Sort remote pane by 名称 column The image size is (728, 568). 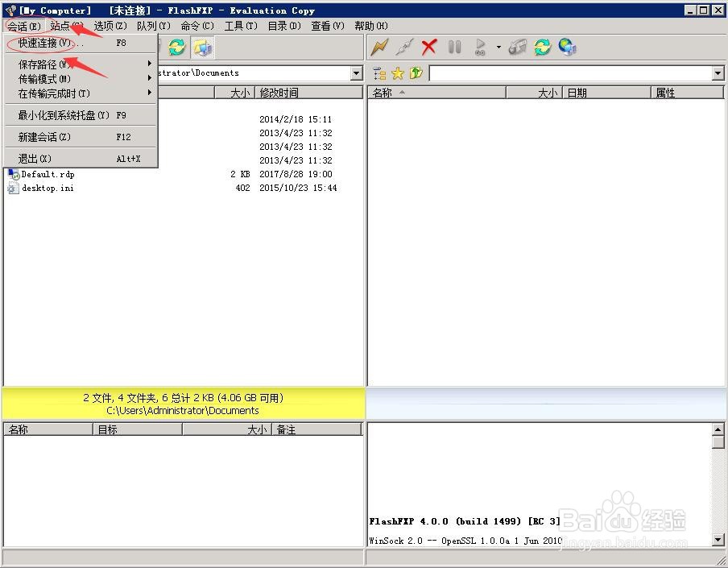(436, 93)
